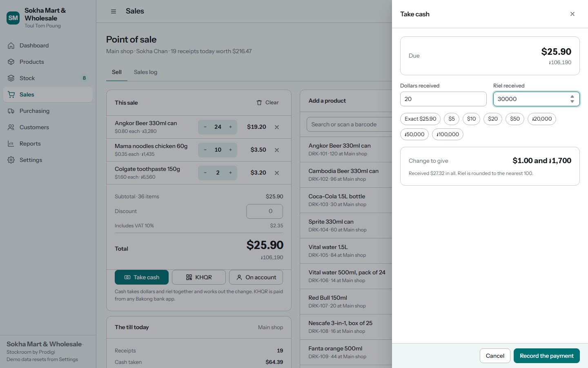The width and height of the screenshot is (588, 368).
Task: Open Stock section in sidebar
Action: [x=48, y=78]
